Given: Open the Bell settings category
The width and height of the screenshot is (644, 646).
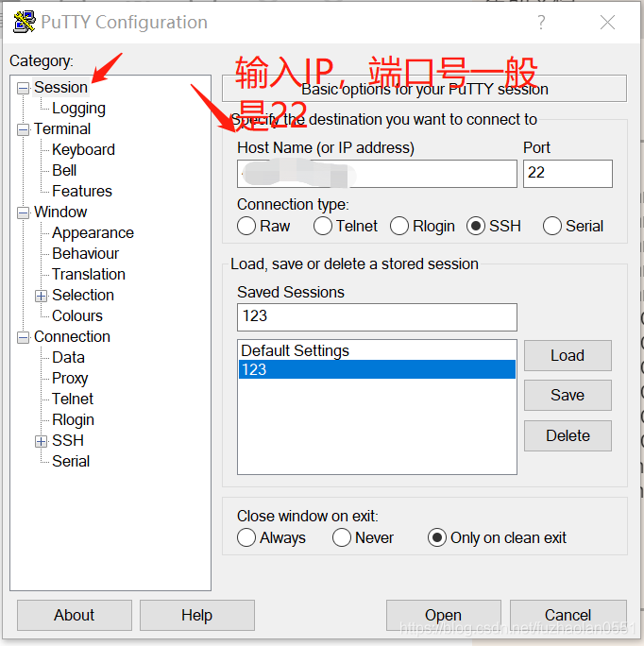Looking at the screenshot, I should [x=64, y=171].
